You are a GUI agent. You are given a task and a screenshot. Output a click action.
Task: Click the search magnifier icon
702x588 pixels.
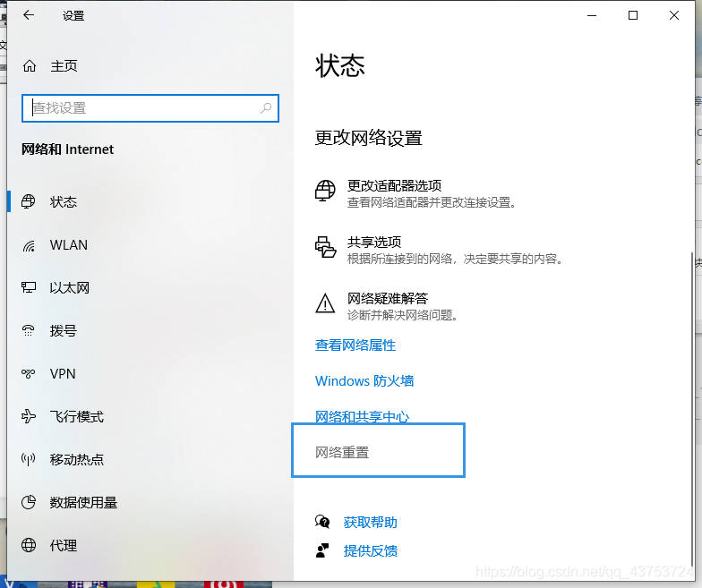(x=266, y=107)
